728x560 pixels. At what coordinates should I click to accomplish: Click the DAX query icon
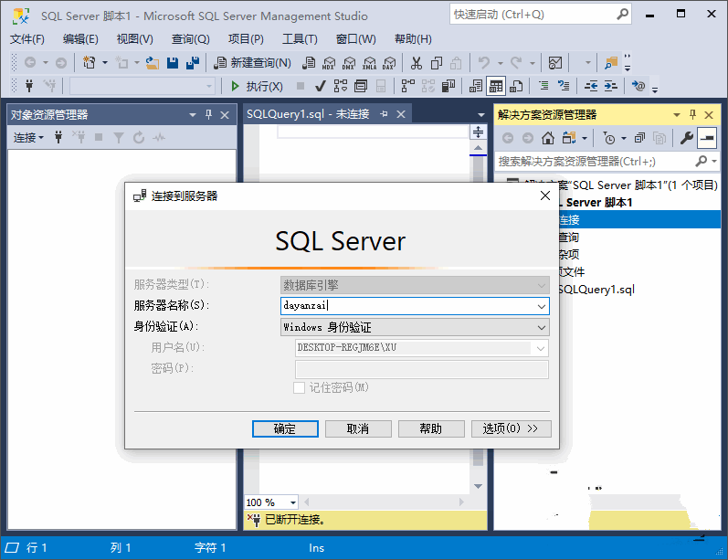click(389, 63)
